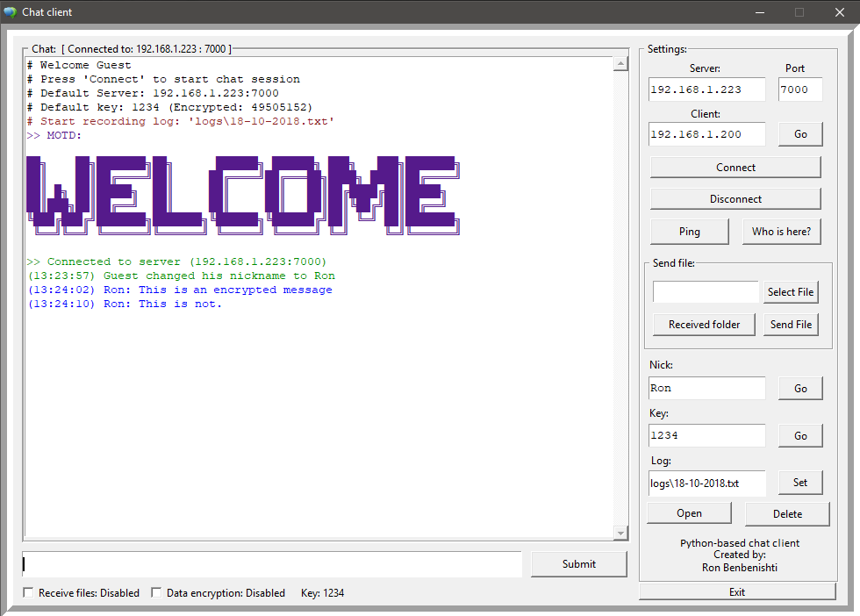860x616 pixels.
Task: Click 'Guest changed his nickname to Ron' line
Action: click(181, 276)
